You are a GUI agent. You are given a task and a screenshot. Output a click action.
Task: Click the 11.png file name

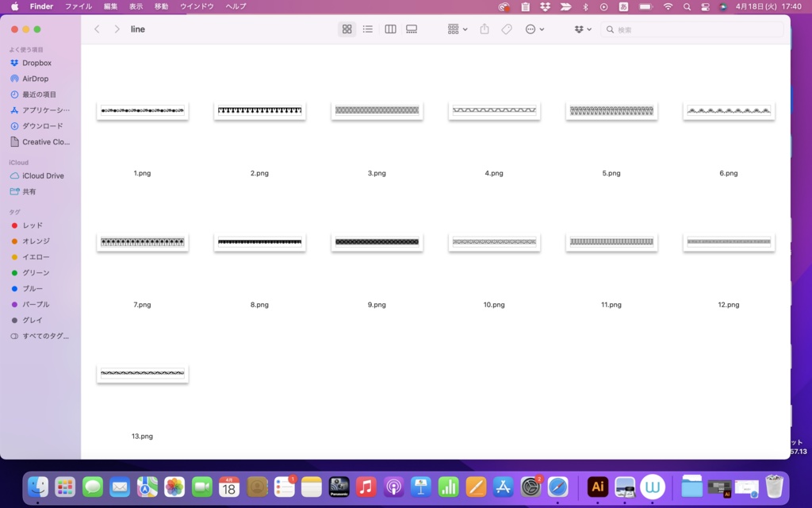click(611, 305)
